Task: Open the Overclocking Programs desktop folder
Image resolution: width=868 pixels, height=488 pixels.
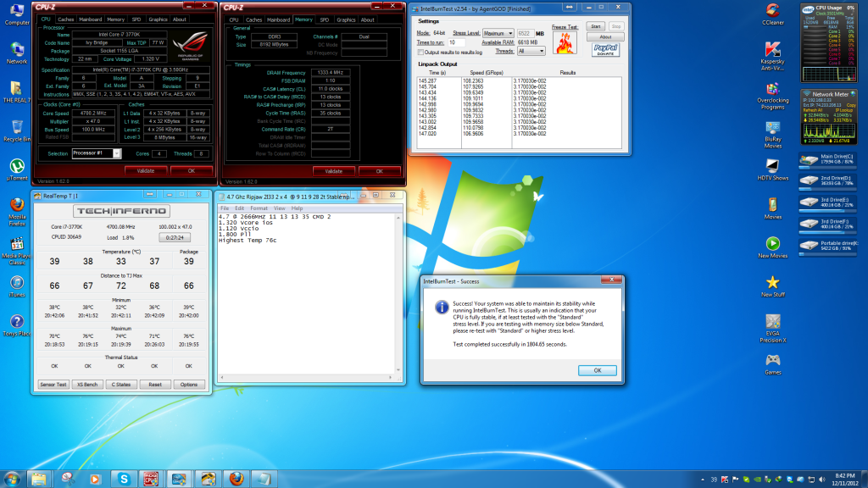Action: pyautogui.click(x=773, y=97)
